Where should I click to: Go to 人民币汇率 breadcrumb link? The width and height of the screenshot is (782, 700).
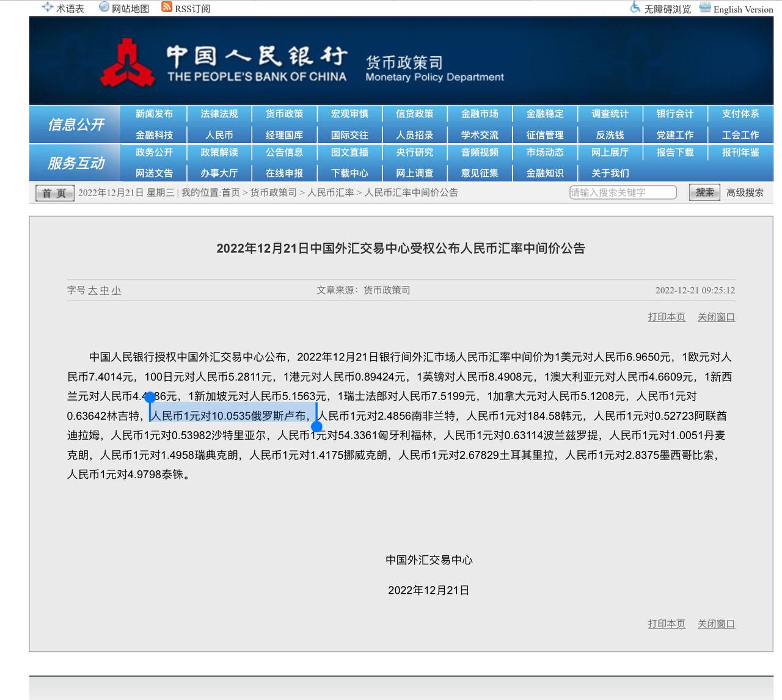331,192
